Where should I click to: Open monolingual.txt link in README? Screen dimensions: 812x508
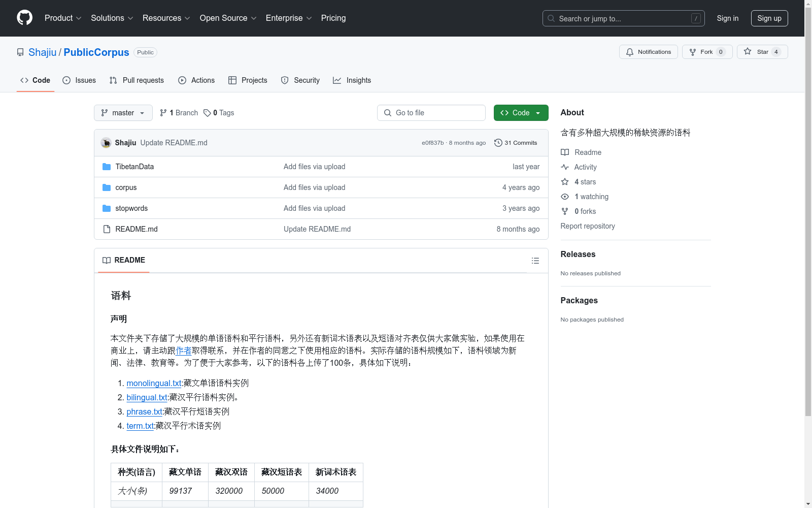tap(154, 383)
